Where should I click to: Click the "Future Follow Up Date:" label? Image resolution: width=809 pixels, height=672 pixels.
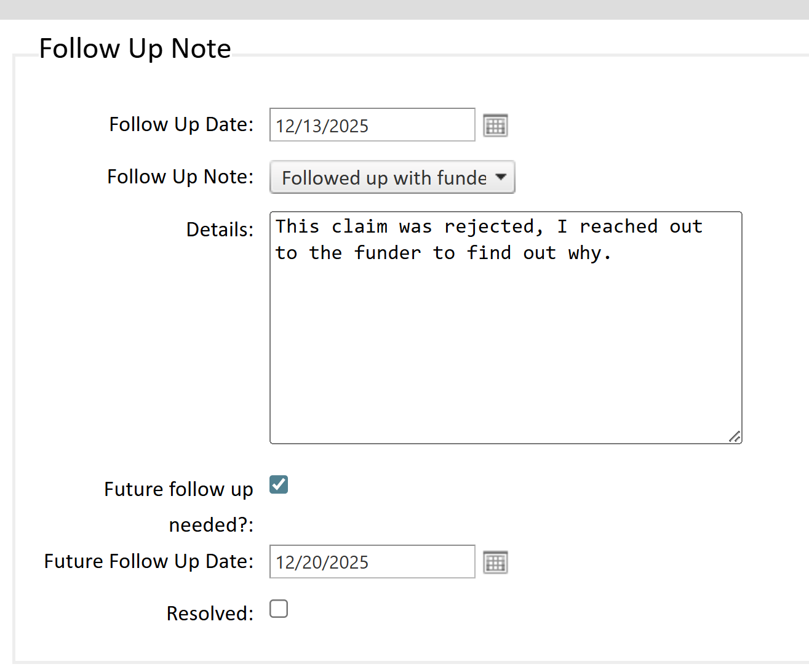coord(148,561)
